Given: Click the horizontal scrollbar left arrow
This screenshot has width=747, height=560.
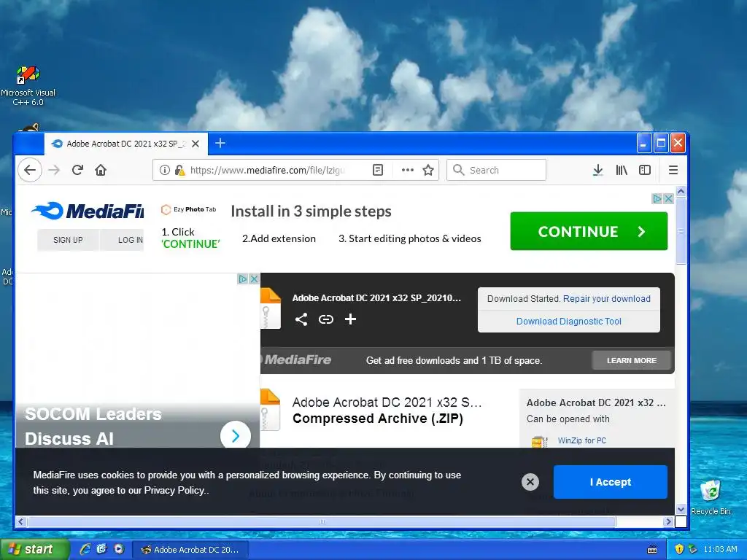Looking at the screenshot, I should tap(20, 522).
